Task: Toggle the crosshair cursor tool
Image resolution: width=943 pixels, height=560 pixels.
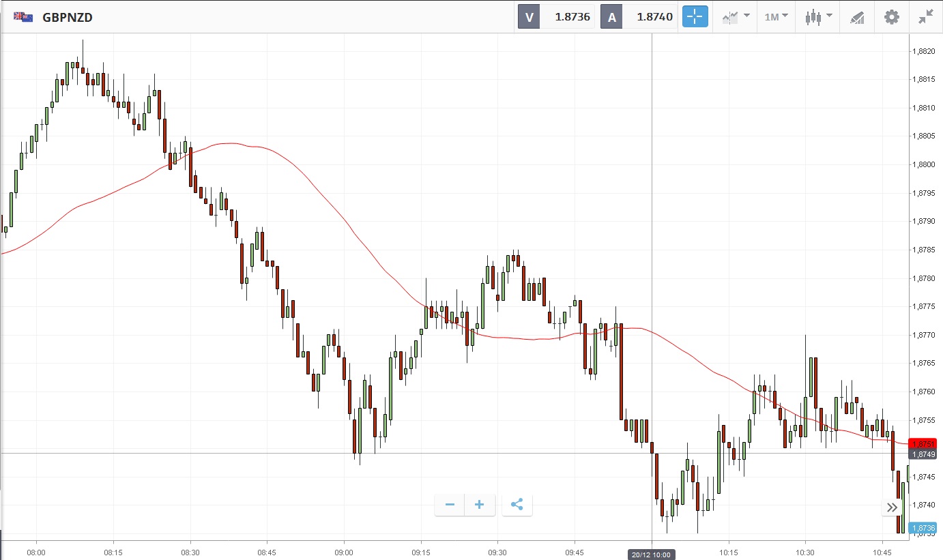Action: coord(695,17)
